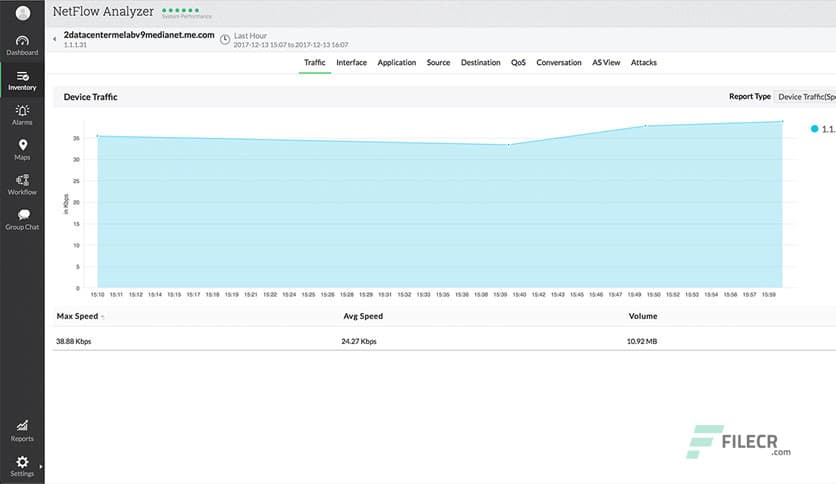Click the 1.1.1.31 IP address text
Viewport: 836px width, 484px height.
pyautogui.click(x=75, y=45)
